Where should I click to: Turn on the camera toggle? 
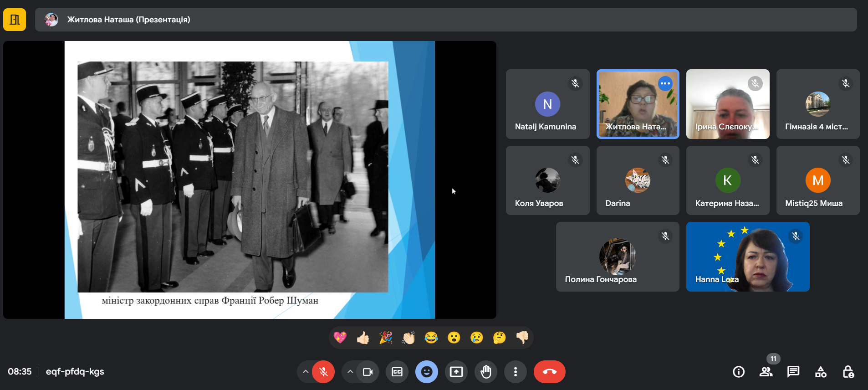coord(367,372)
